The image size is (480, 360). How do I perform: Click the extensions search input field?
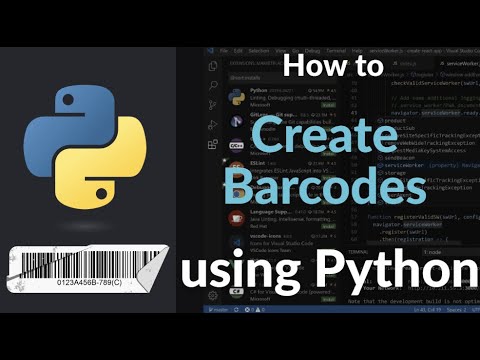tap(282, 78)
